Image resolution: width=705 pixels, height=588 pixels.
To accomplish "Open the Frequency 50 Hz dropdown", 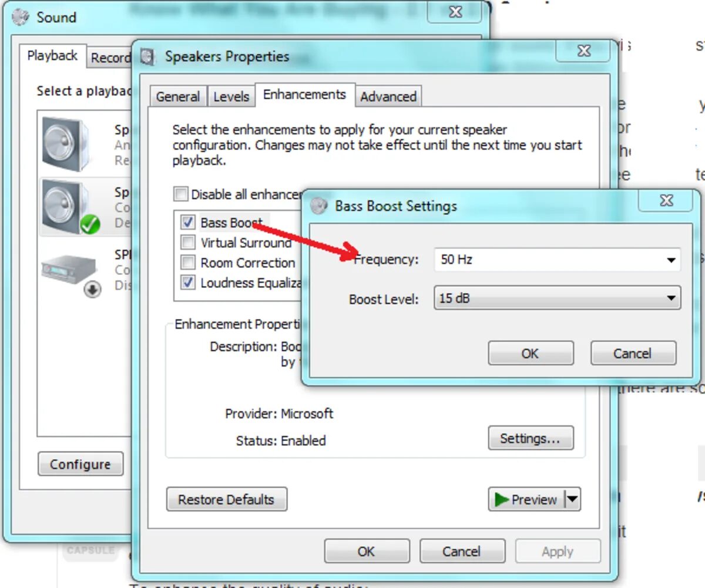I will pos(557,259).
